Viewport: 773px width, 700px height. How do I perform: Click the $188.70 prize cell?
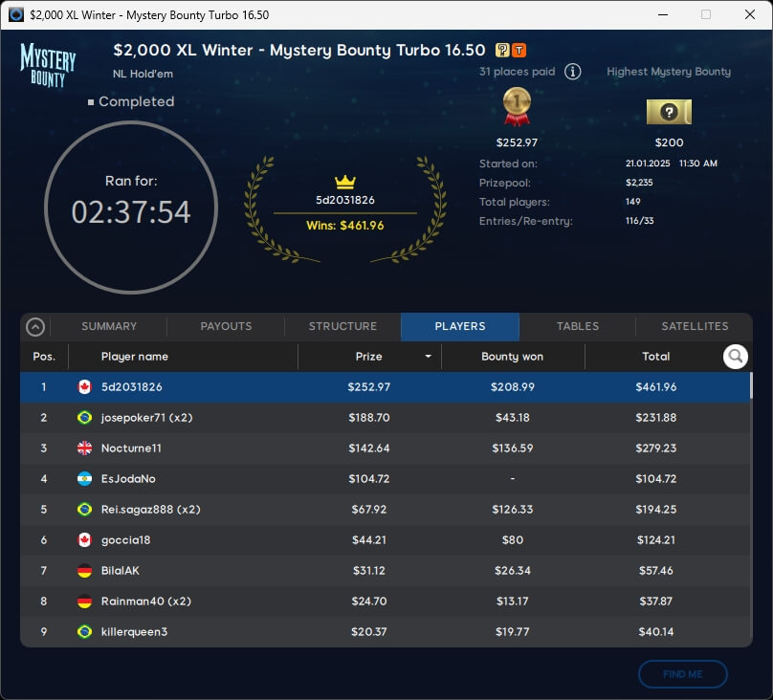point(368,417)
